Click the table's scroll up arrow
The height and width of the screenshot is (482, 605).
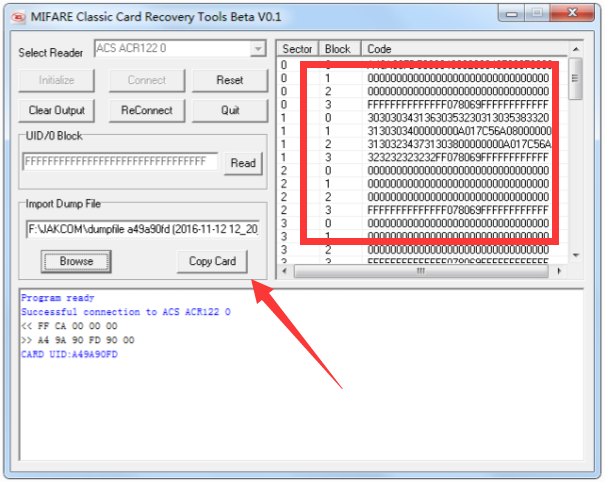tap(576, 49)
